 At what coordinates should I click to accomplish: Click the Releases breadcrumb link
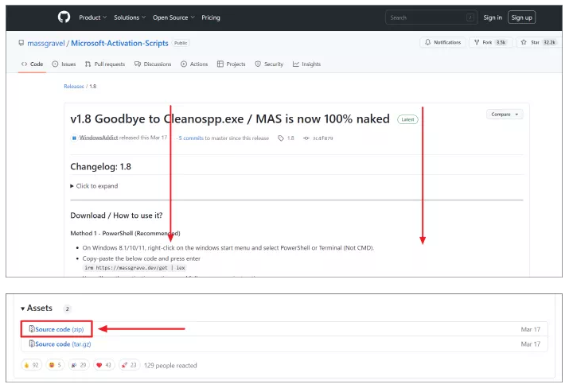click(74, 87)
